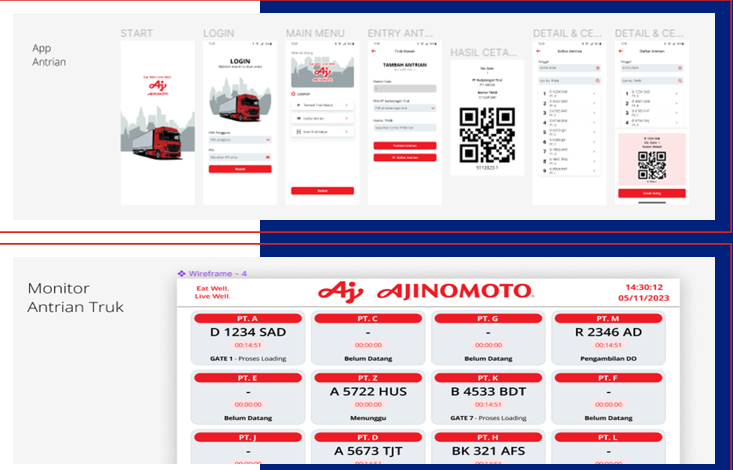Open the calendar icon on the screen with the QR popup
The image size is (733, 470).
[x=680, y=68]
